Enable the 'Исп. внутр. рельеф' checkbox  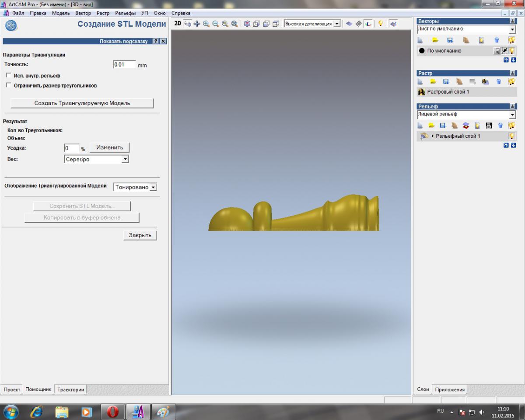[x=9, y=76]
